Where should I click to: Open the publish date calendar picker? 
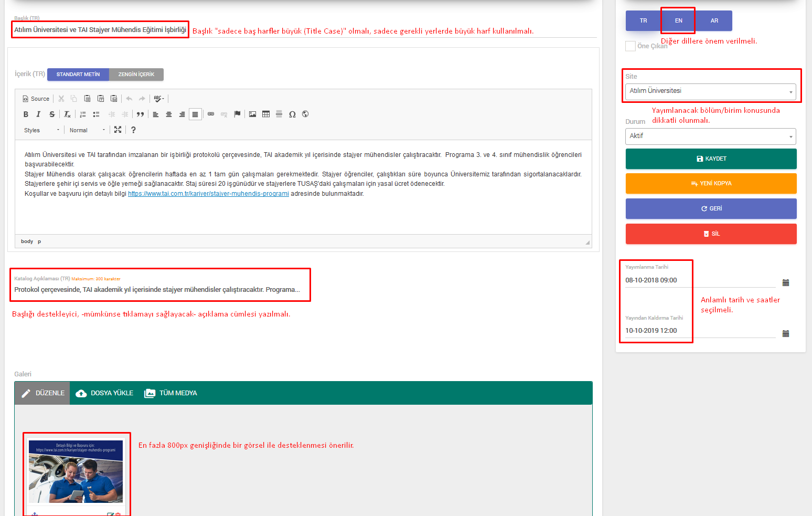(x=785, y=283)
